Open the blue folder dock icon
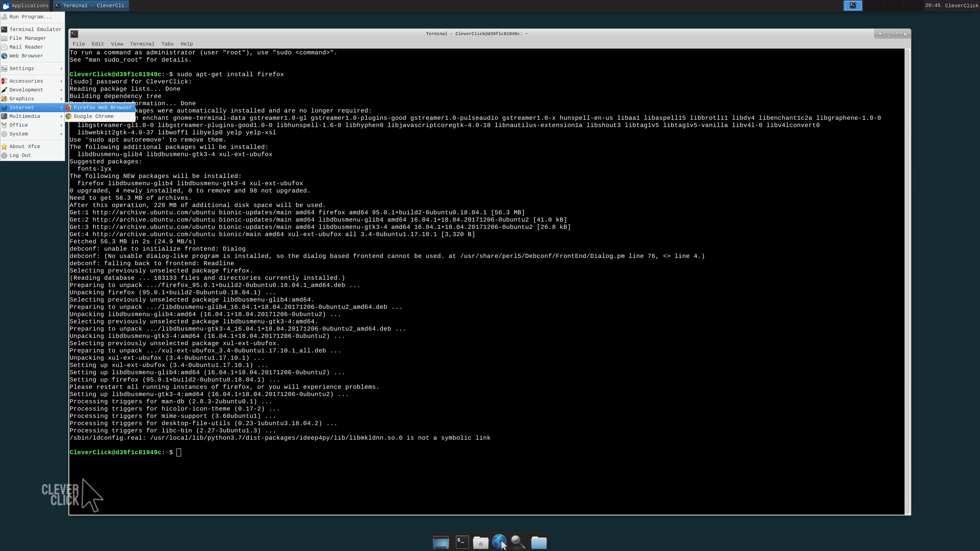 pyautogui.click(x=539, y=542)
